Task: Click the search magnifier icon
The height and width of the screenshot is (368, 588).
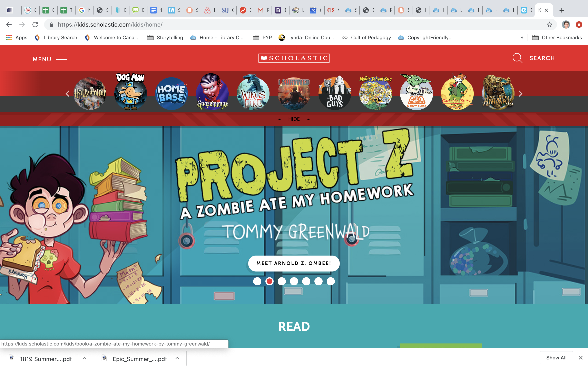Action: 517,58
